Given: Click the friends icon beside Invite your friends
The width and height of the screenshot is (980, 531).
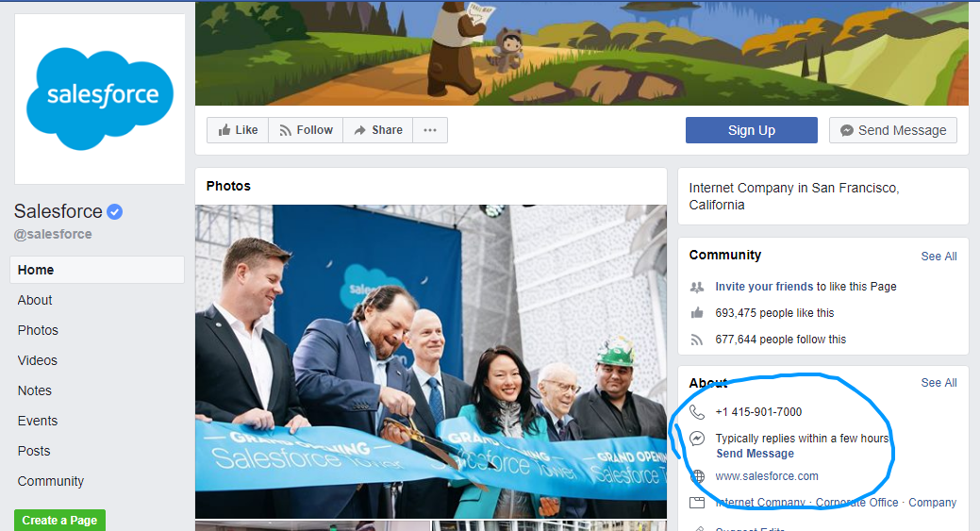Looking at the screenshot, I should [x=697, y=287].
